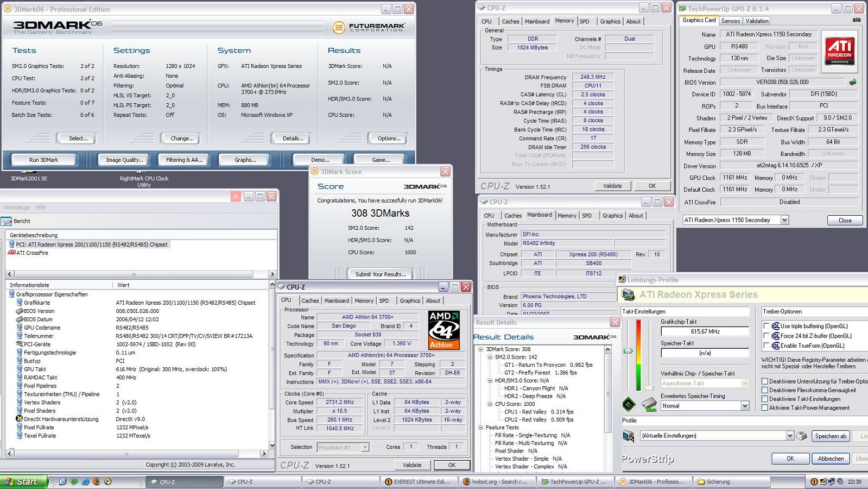Click the GPU-Z screenshot camera icon
Viewport: 868px width, 489px height.
tap(857, 20)
